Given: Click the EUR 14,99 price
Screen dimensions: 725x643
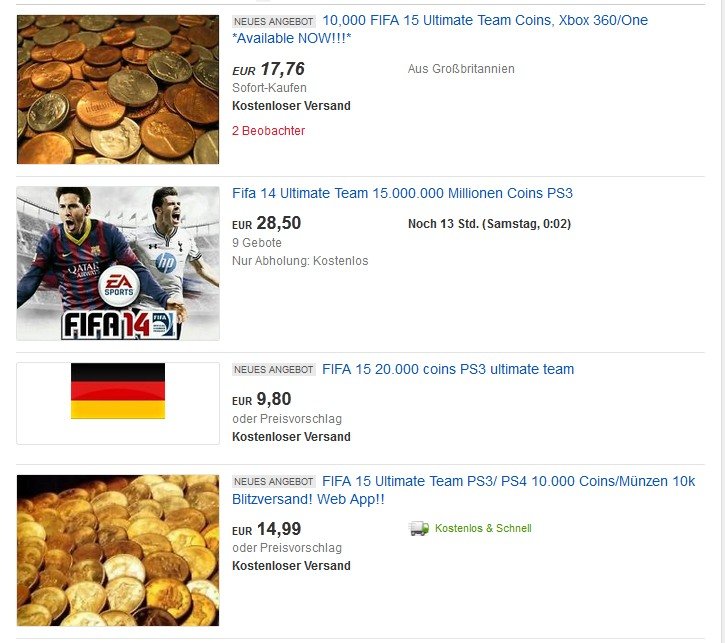Looking at the screenshot, I should point(266,529).
